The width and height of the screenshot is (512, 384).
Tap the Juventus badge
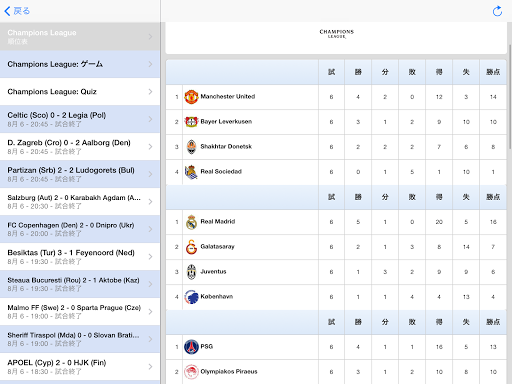pyautogui.click(x=191, y=272)
